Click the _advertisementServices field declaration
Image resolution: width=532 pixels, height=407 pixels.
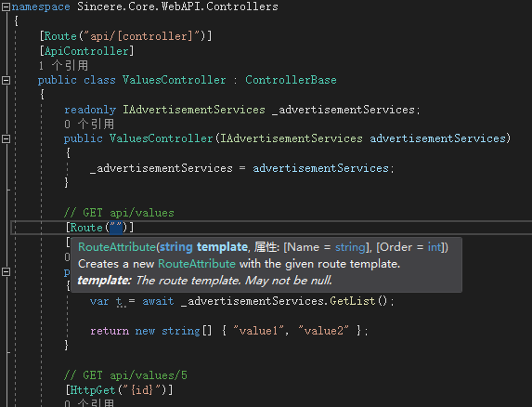(x=344, y=110)
